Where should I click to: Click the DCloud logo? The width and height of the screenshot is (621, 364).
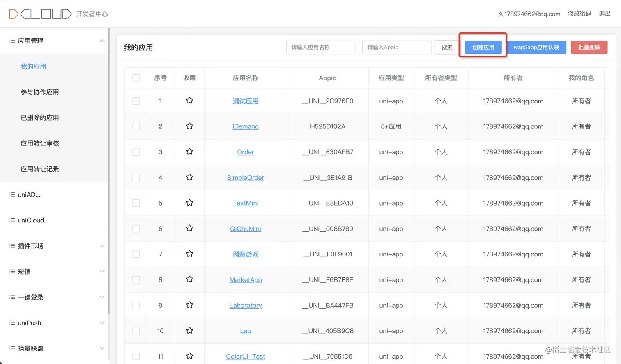(40, 14)
